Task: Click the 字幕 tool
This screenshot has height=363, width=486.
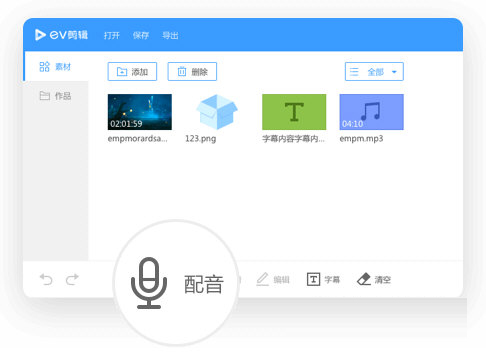Action: coord(323,279)
